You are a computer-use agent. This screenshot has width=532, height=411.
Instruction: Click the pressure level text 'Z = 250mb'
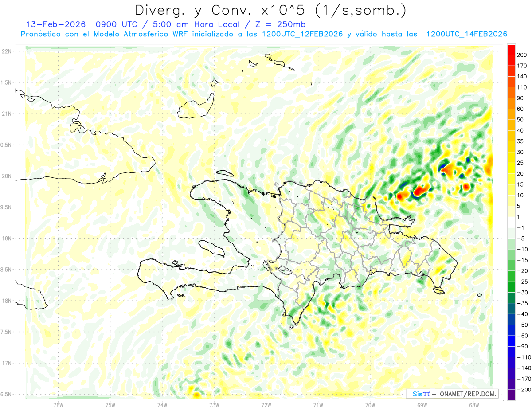point(280,24)
